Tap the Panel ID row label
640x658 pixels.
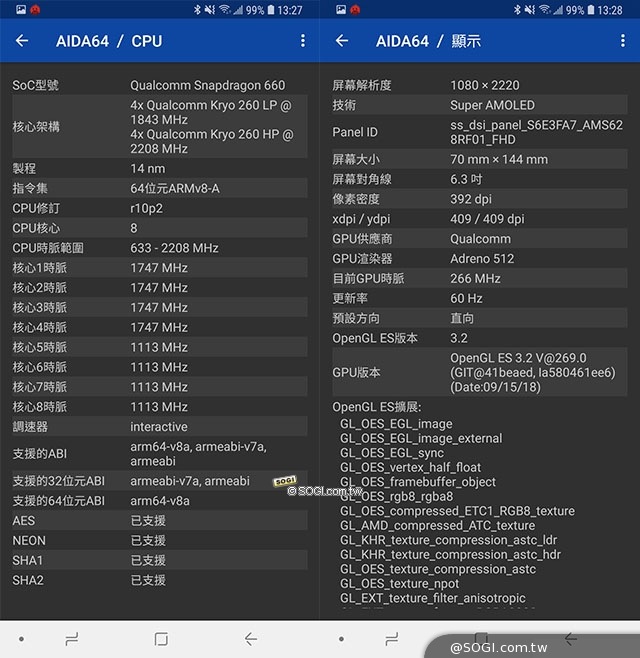(x=355, y=132)
